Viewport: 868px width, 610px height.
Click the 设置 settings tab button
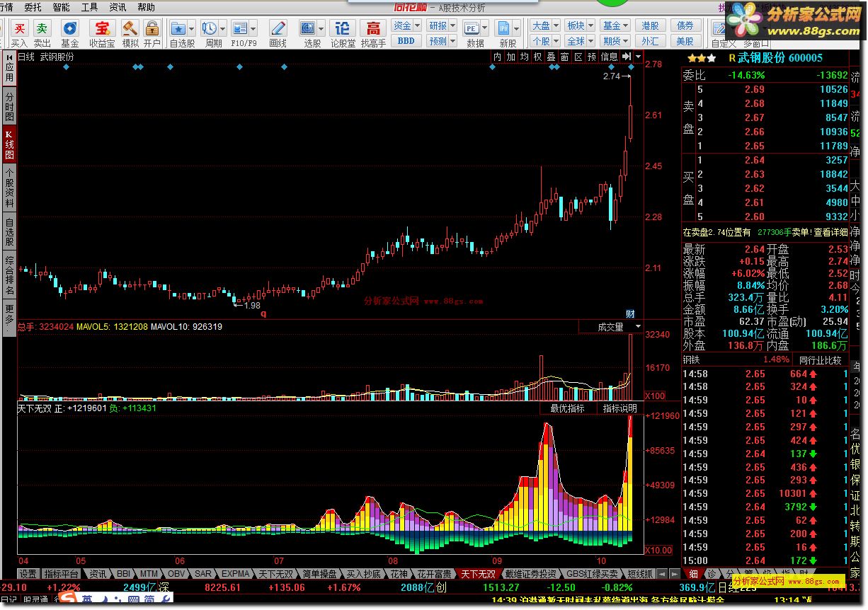click(28, 573)
